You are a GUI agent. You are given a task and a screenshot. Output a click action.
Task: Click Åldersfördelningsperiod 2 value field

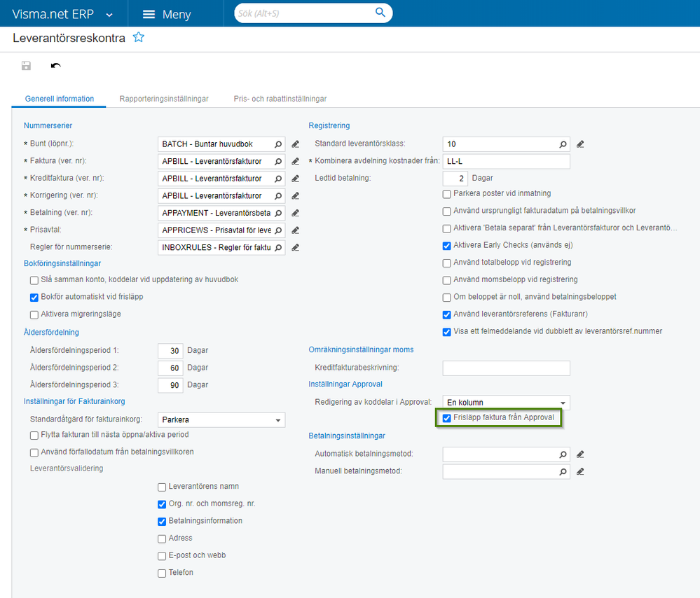170,368
